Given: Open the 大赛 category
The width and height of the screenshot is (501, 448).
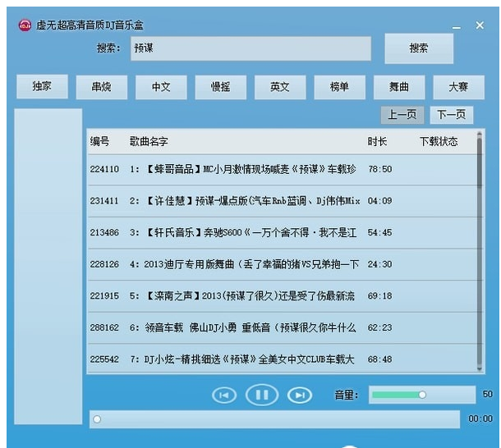Looking at the screenshot, I should tap(459, 87).
